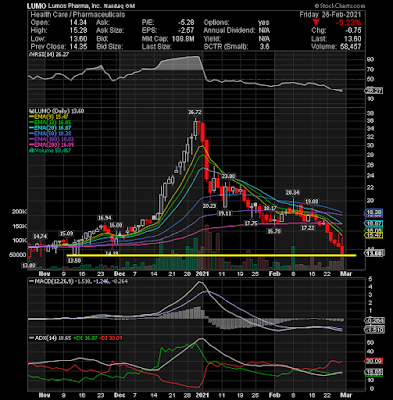
Task: Click the green EMA(13) legend entry
Action: pyautogui.click(x=50, y=122)
